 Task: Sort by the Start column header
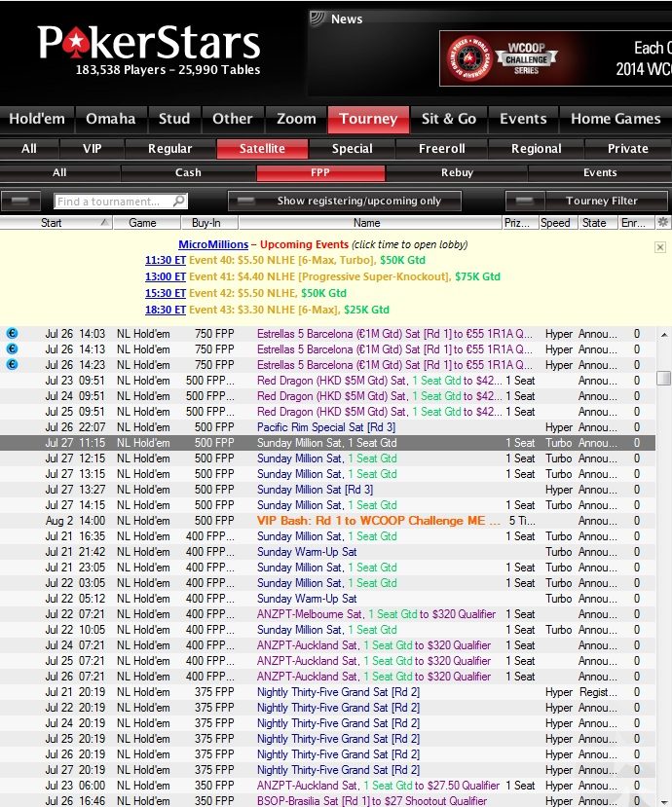(56, 222)
